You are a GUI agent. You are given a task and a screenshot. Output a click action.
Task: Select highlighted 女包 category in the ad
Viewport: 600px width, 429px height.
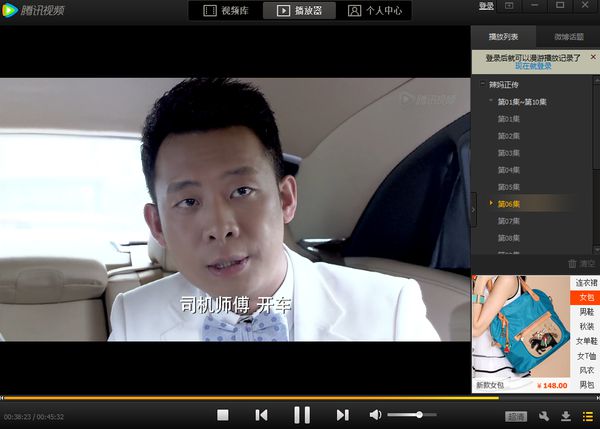point(585,298)
